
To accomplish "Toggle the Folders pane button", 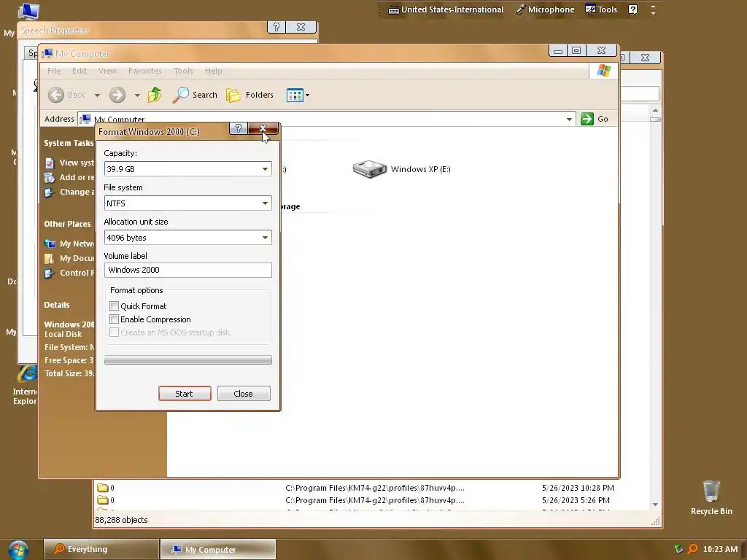I will pos(249,95).
